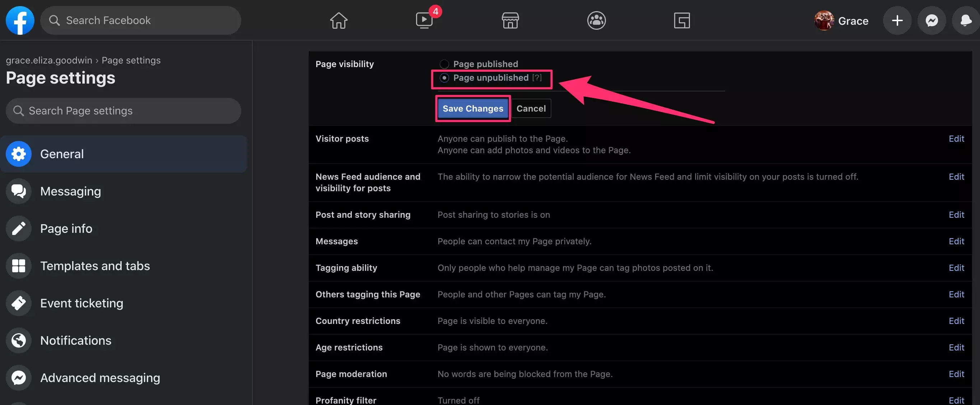Viewport: 980px width, 405px height.
Task: Click the plus Create icon
Action: tap(897, 20)
